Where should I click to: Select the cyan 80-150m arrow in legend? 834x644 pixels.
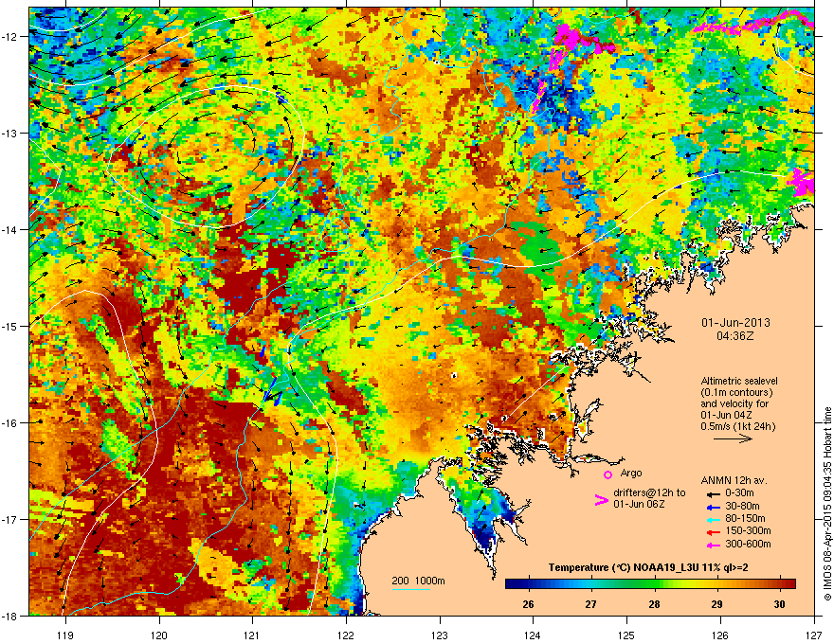(713, 519)
